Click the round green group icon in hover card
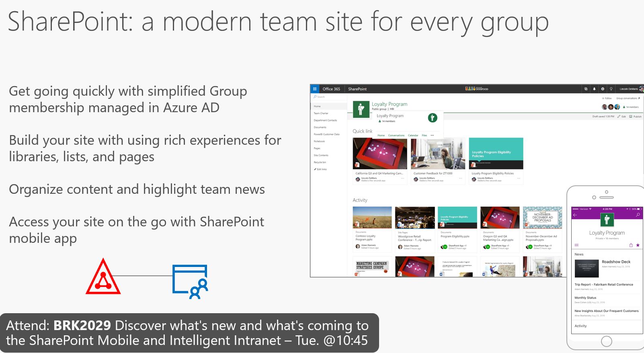 [x=433, y=118]
